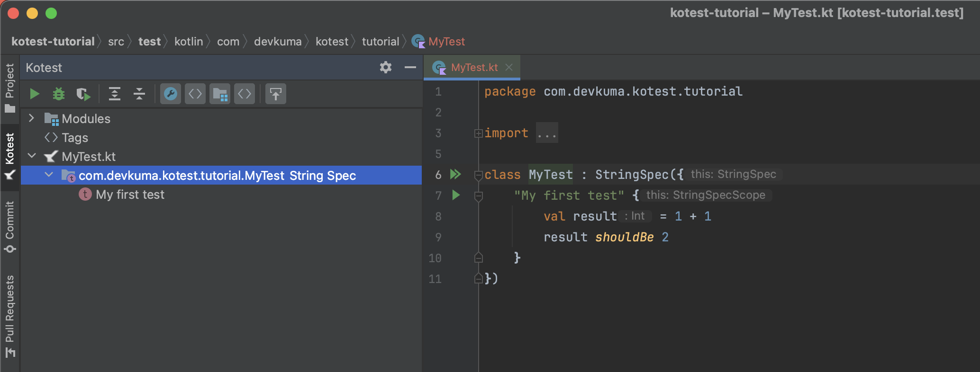Click the Kotest panel title

44,68
